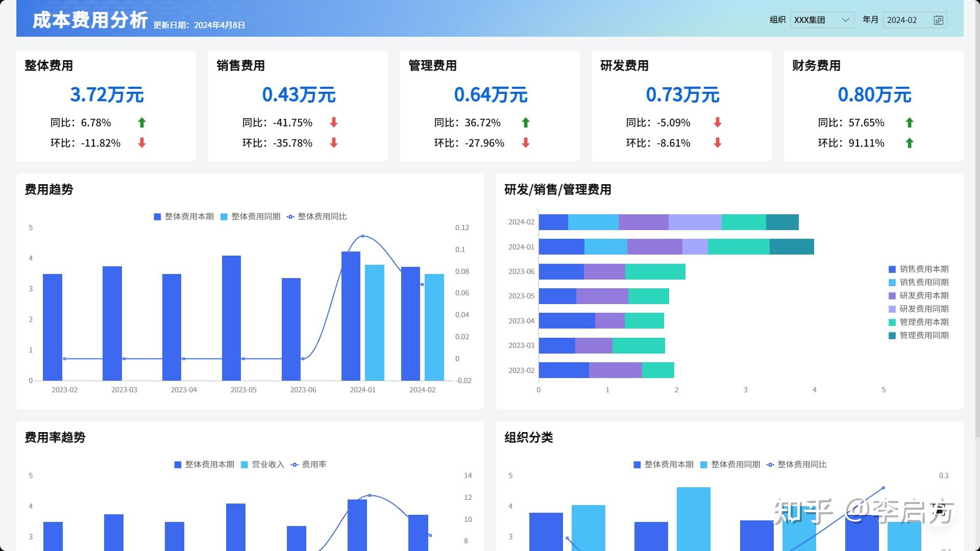Toggle 整体费用同比 legend in 费用趋势 chart

tap(316, 217)
